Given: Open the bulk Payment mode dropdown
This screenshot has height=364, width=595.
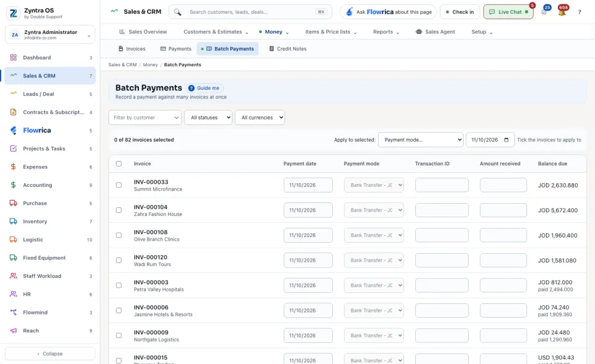Looking at the screenshot, I should (421, 140).
